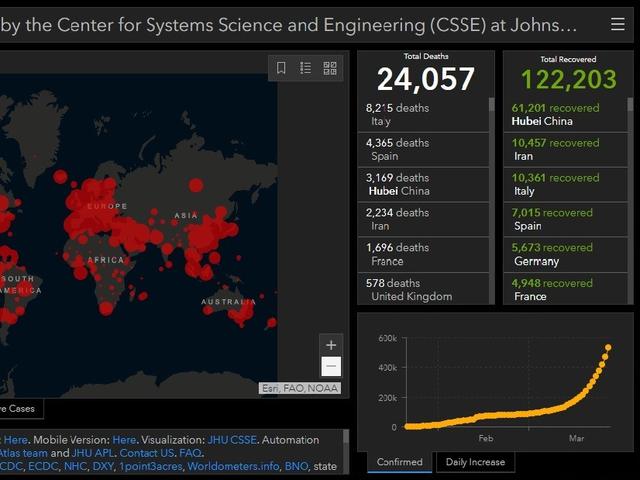Click the Esri, FAO, NOAA attribution

tap(299, 388)
